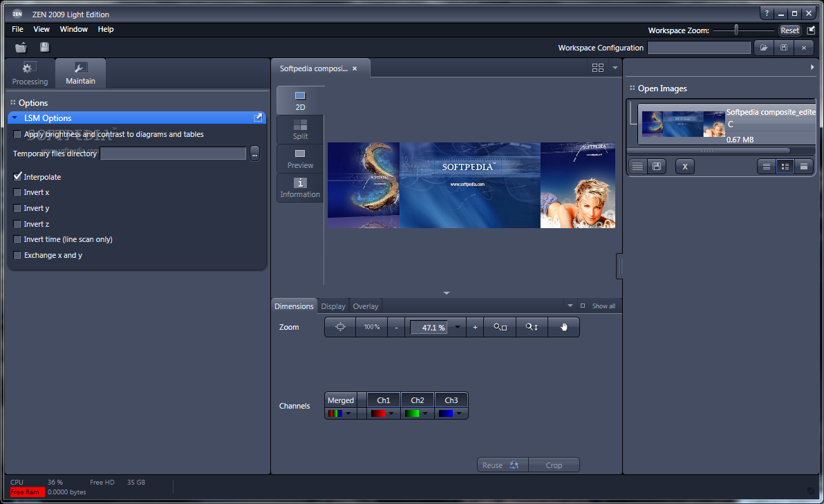The width and height of the screenshot is (824, 504).
Task: Open the Information view
Action: coord(300,187)
